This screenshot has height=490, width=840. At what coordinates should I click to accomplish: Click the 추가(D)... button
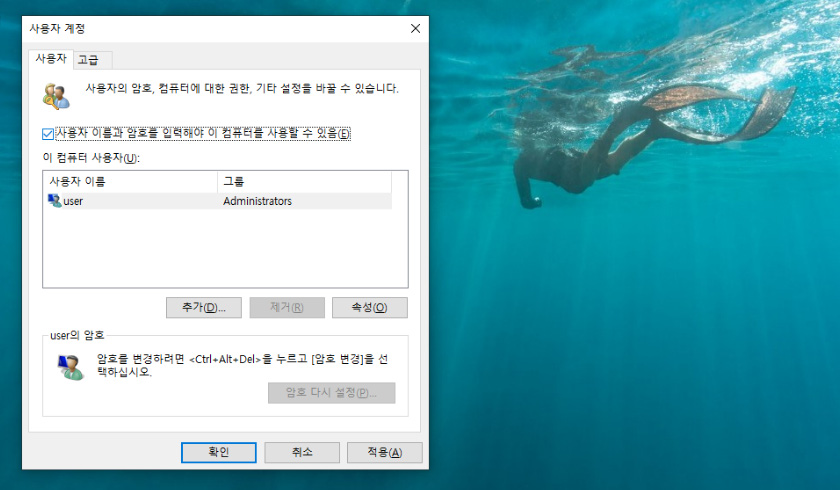(x=204, y=307)
